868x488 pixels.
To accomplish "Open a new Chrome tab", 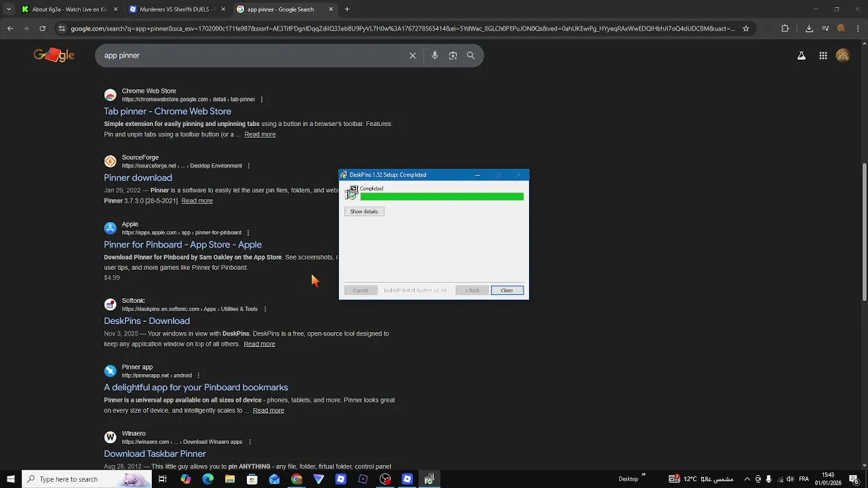I will coord(347,9).
